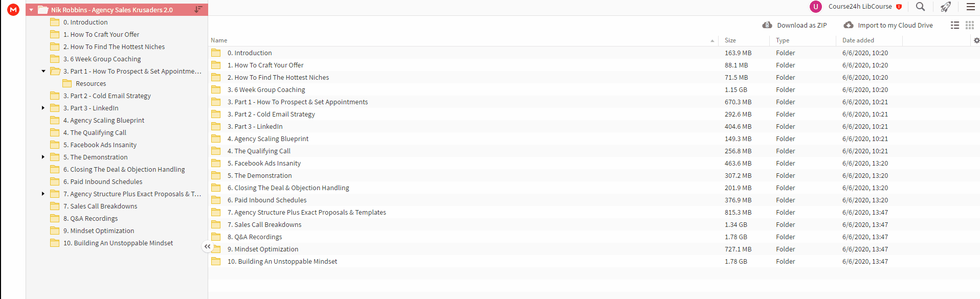Screen dimensions: 980x299
Task: Click the red shield badge next to Course24h
Action: click(899, 7)
